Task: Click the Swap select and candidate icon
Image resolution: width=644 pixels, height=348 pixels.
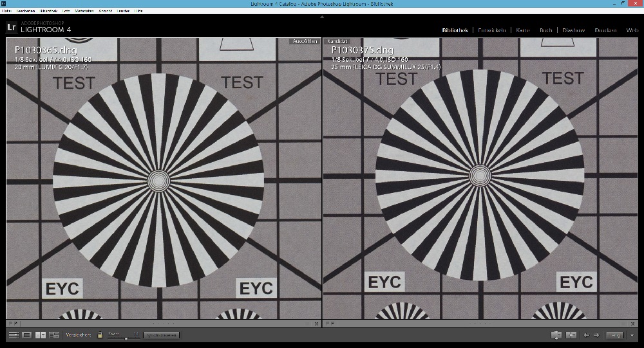Action: 556,335
